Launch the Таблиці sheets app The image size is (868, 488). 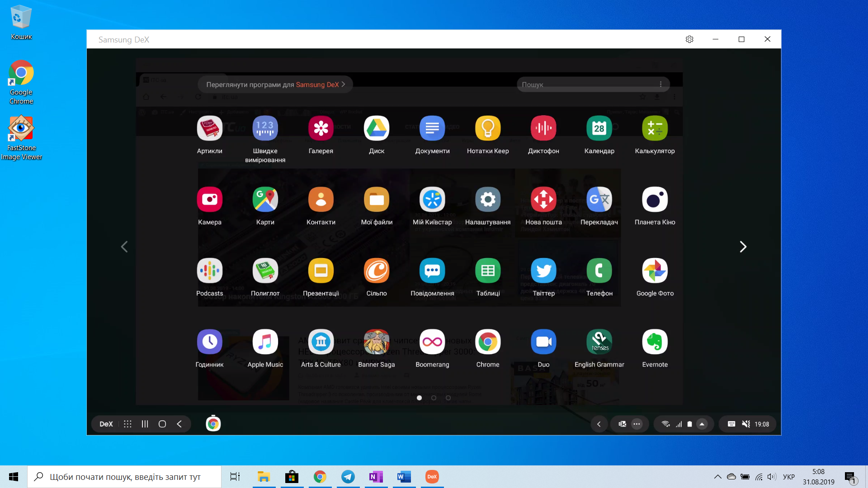488,271
